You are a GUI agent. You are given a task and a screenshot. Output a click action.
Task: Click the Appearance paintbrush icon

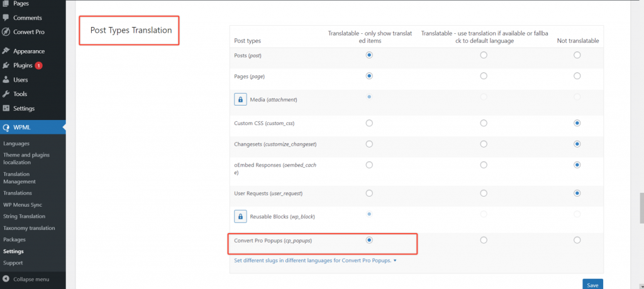pyautogui.click(x=6, y=51)
